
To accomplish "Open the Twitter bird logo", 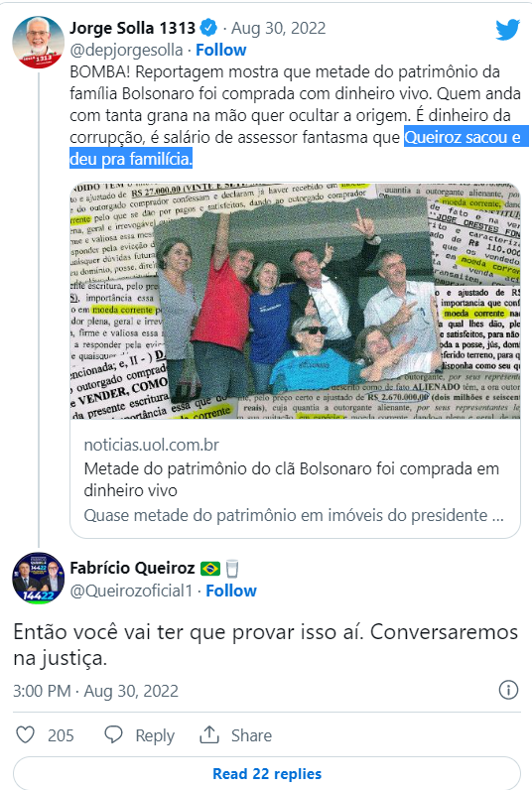I will click(x=507, y=30).
